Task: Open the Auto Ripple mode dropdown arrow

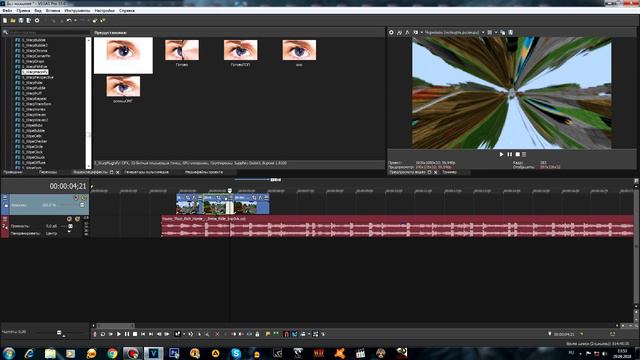Action: click(309, 334)
